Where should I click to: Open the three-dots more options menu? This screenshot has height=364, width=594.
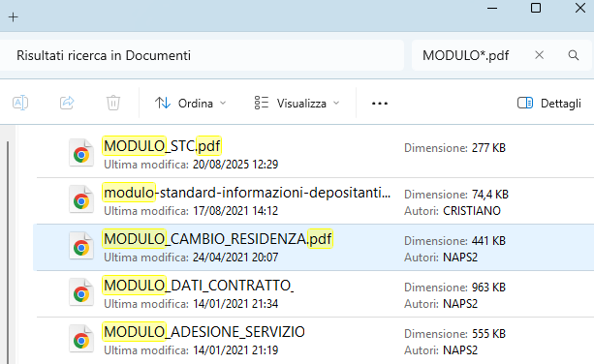(380, 104)
